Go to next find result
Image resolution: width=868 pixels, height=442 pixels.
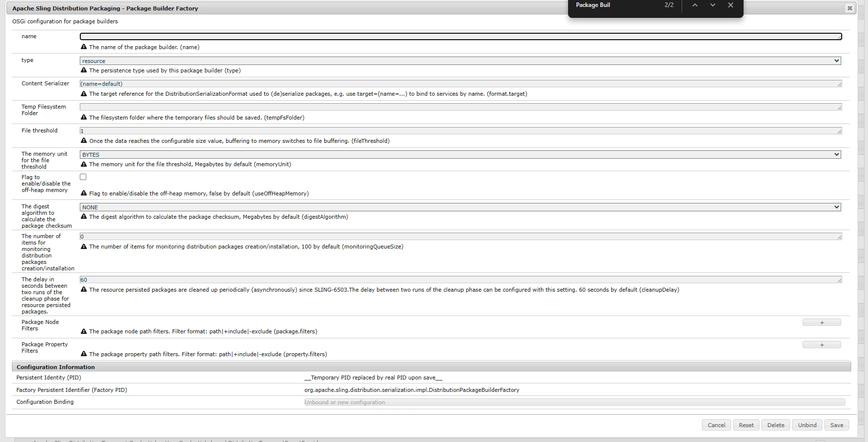tap(712, 5)
